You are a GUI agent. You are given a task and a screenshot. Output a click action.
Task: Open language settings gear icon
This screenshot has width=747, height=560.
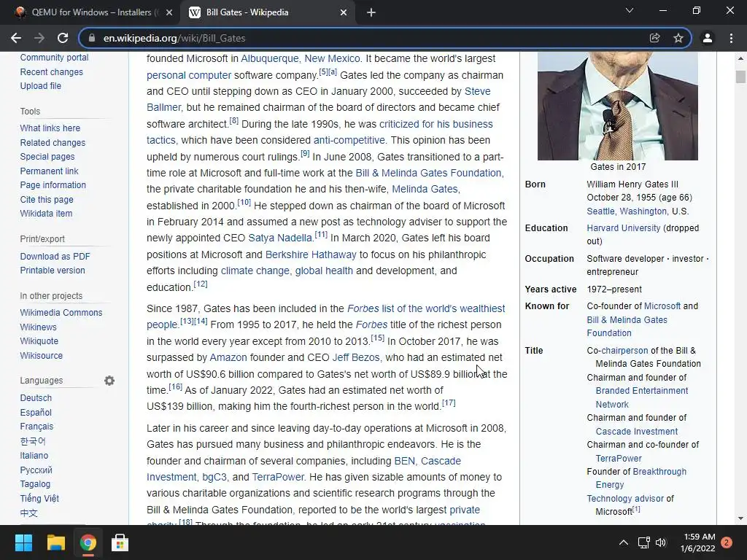(109, 381)
